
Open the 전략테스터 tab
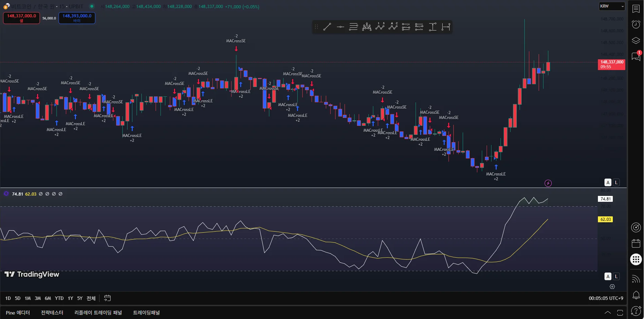pos(52,312)
